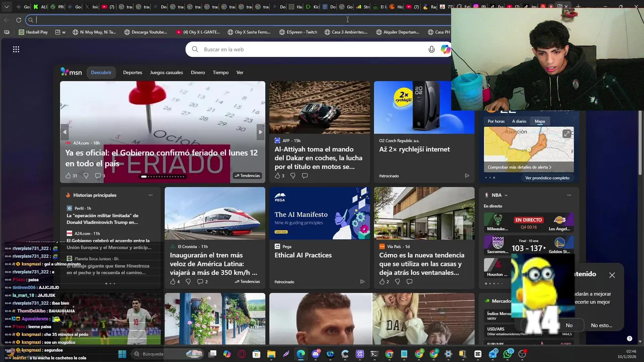The width and height of the screenshot is (644, 362).
Task: Switch to the Dinero tab
Action: [x=198, y=72]
